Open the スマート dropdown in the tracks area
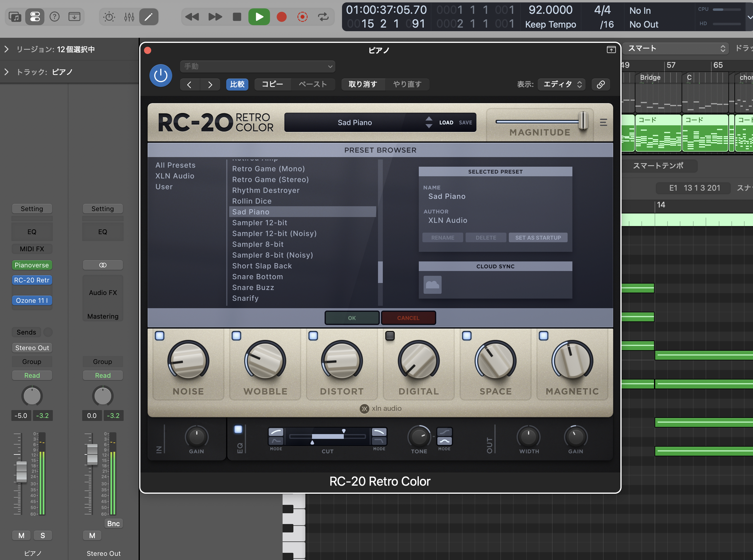Image resolution: width=753 pixels, height=560 pixels. 676,49
